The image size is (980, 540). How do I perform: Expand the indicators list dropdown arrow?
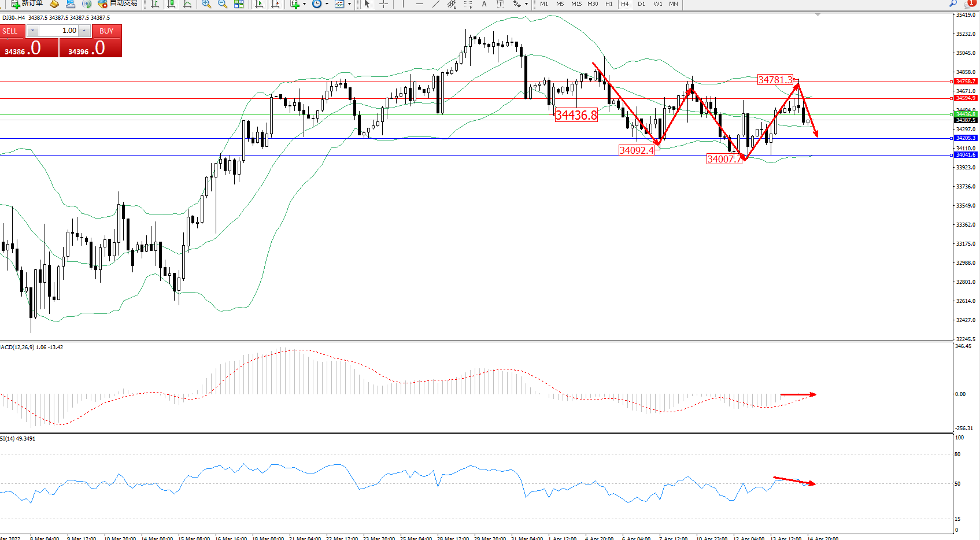pos(304,4)
